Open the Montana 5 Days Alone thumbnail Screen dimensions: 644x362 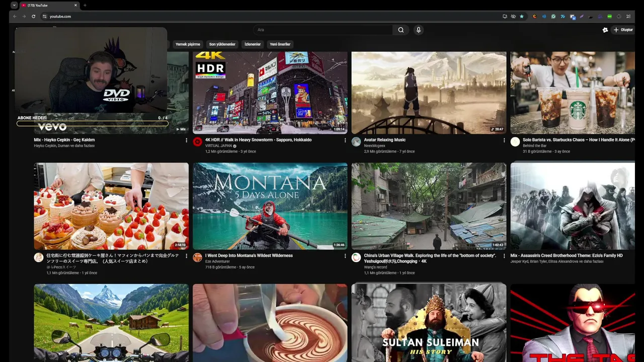[x=270, y=206]
